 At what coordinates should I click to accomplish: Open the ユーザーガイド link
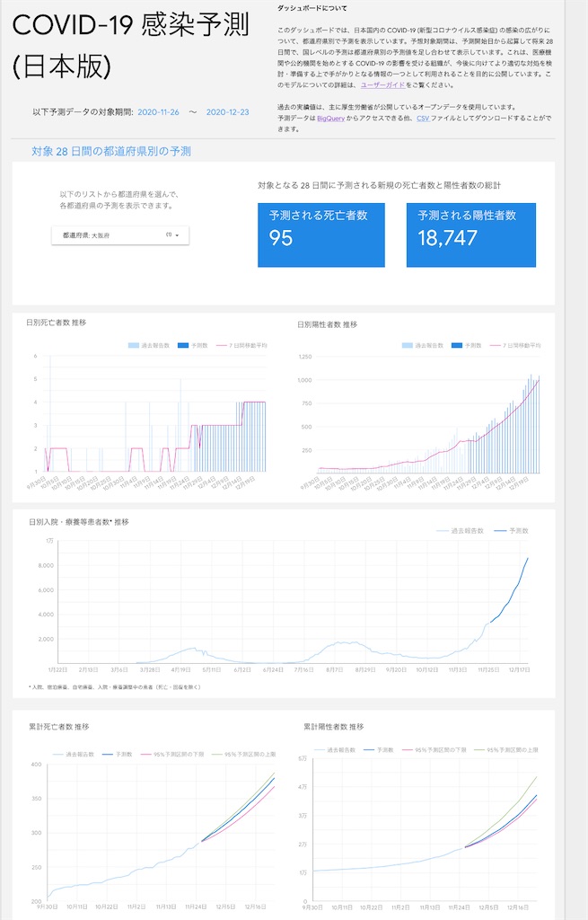[x=382, y=85]
